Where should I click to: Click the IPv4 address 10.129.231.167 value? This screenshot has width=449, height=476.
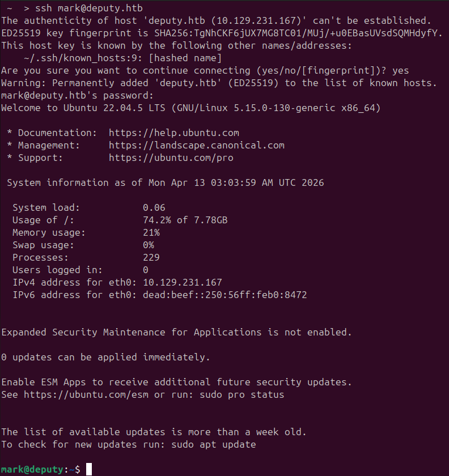[x=183, y=283]
